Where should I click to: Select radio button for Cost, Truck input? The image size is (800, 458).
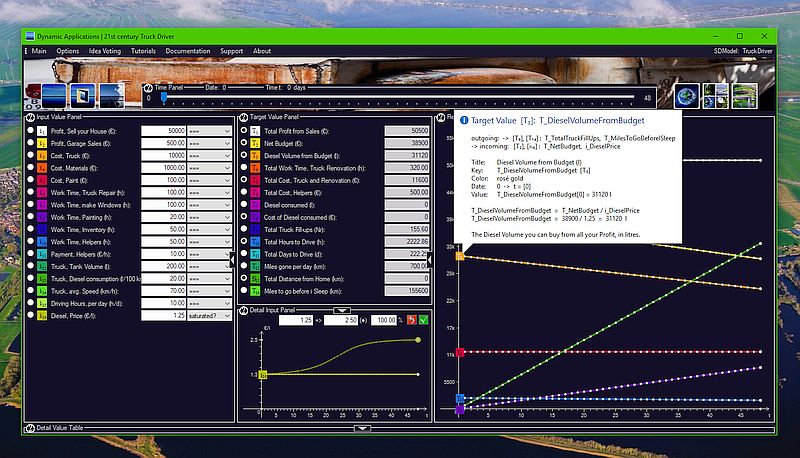click(x=31, y=155)
